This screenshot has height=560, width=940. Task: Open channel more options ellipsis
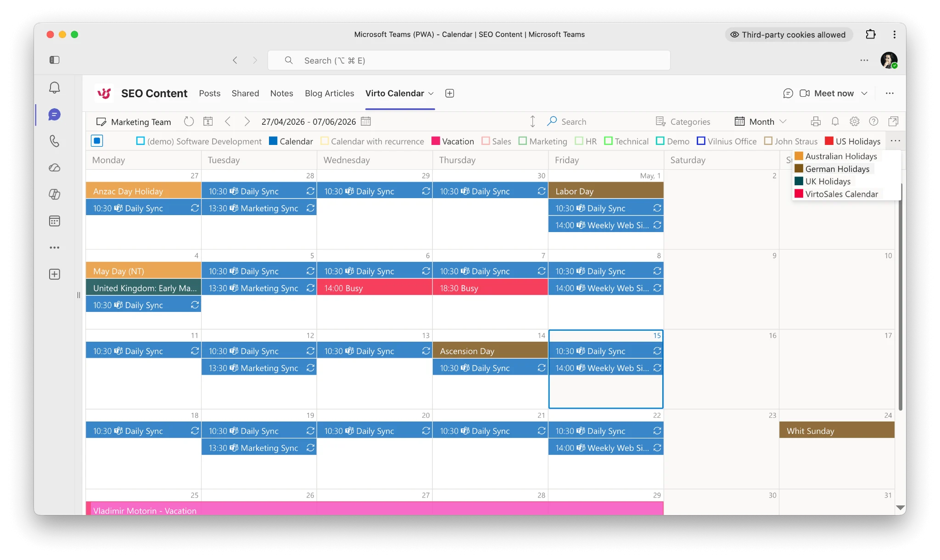click(x=890, y=94)
